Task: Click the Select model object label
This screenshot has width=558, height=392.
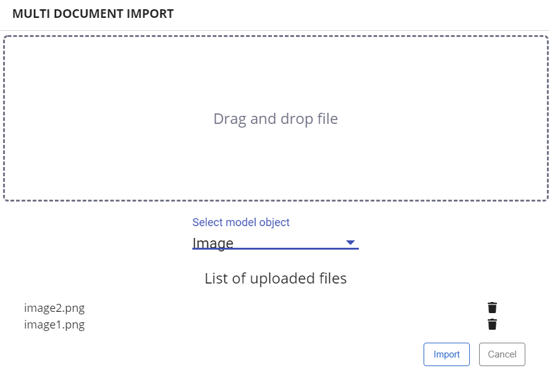Action: 240,222
